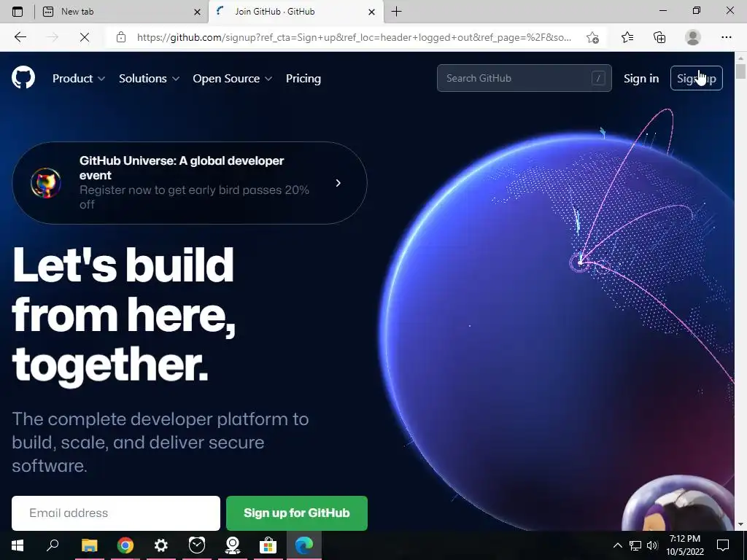Click Sign up for GitHub button
The width and height of the screenshot is (747, 560).
pos(297,513)
